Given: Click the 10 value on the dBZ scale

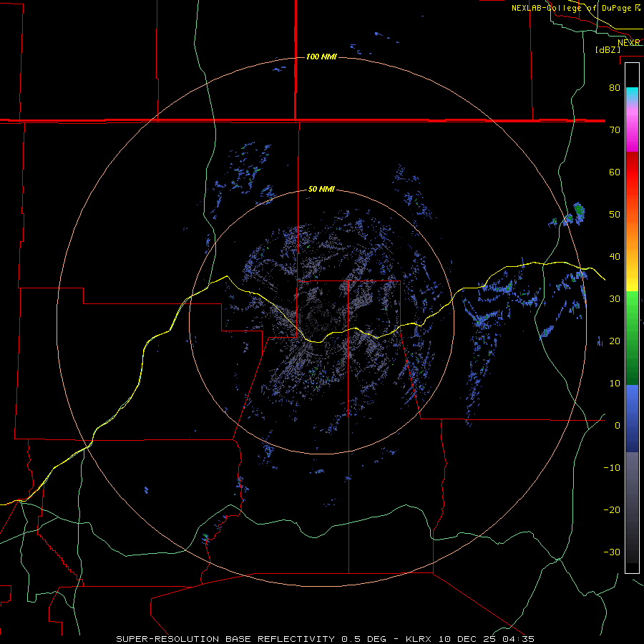Looking at the screenshot, I should click(x=615, y=384).
